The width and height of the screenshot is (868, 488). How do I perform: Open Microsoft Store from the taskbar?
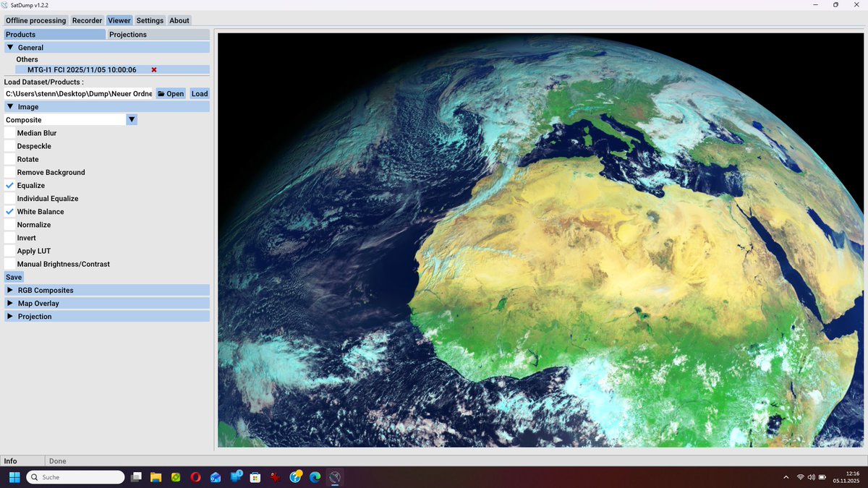tap(255, 477)
